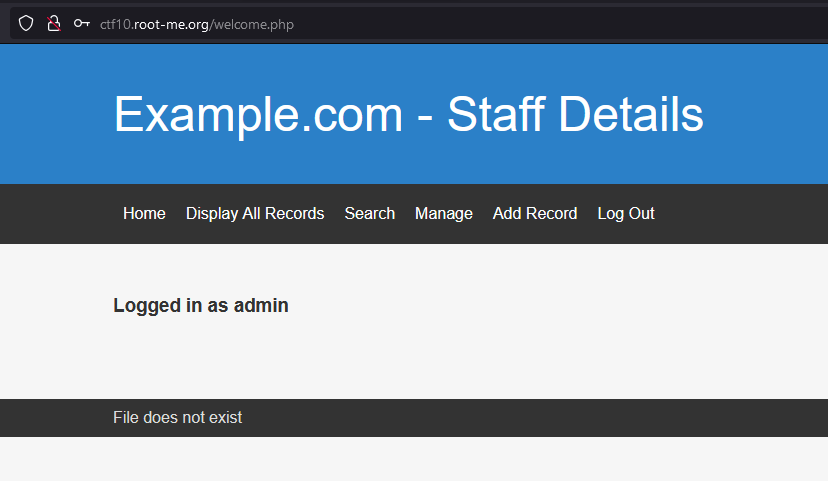Open Display All Records page
This screenshot has height=481, width=828.
(255, 213)
